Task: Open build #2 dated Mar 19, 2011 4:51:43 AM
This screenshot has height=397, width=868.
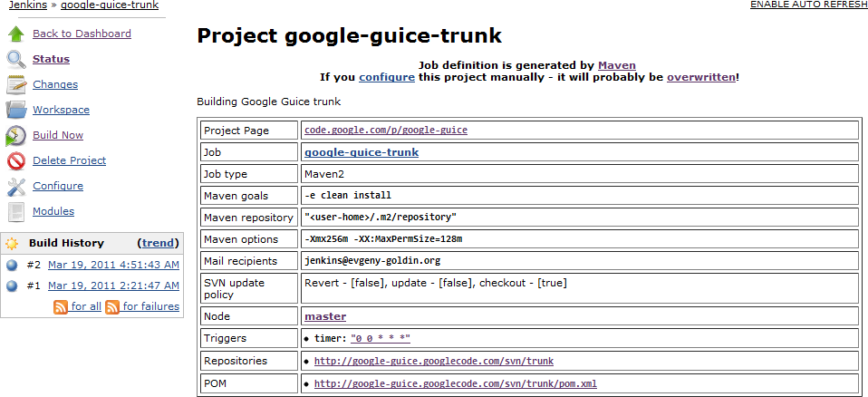Action: (x=113, y=266)
